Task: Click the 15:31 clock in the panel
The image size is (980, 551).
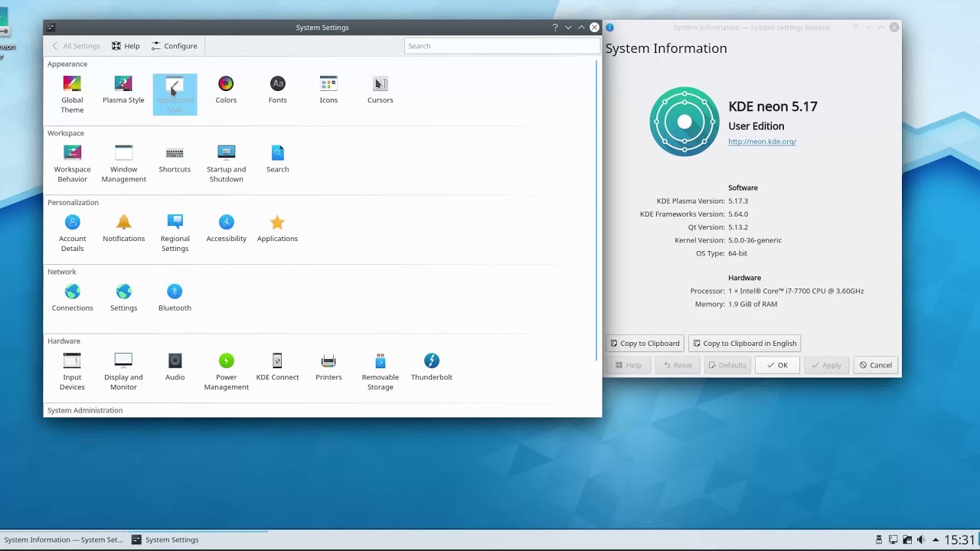Action: (959, 540)
